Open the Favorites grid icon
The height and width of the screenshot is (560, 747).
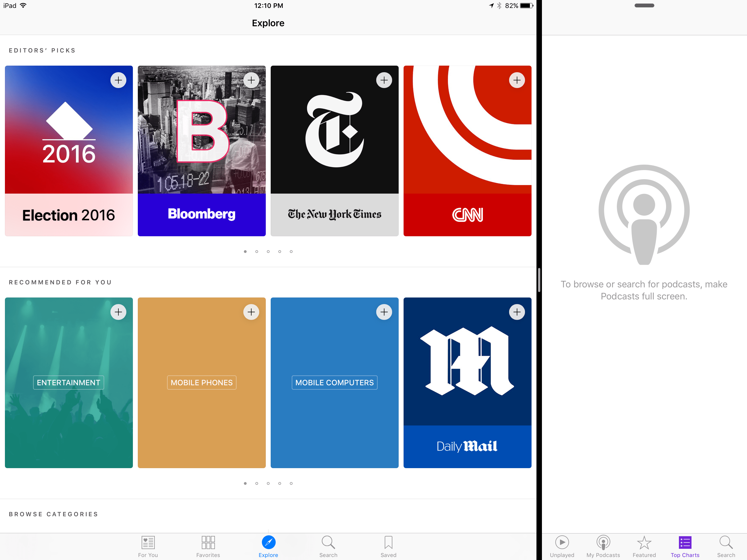(x=208, y=543)
